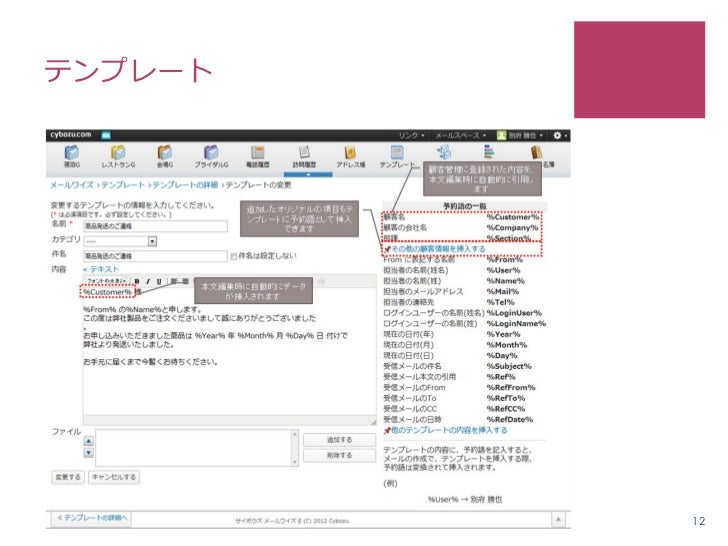Screen dimensions: 728x546
Task: Open the mail app icon beside cybozu.com
Action: tap(106, 135)
